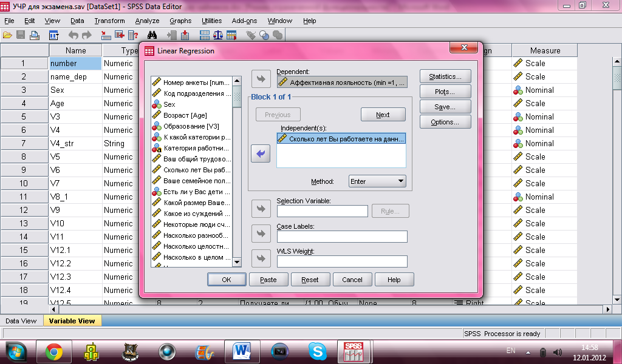Click the arrow button beside WLS Weight
622x364 pixels.
261,258
